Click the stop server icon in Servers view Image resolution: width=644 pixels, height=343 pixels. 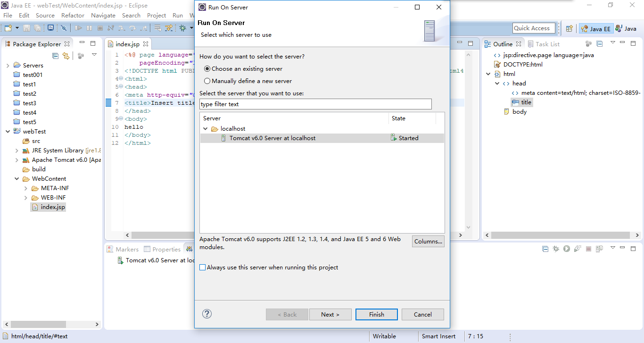pyautogui.click(x=588, y=249)
